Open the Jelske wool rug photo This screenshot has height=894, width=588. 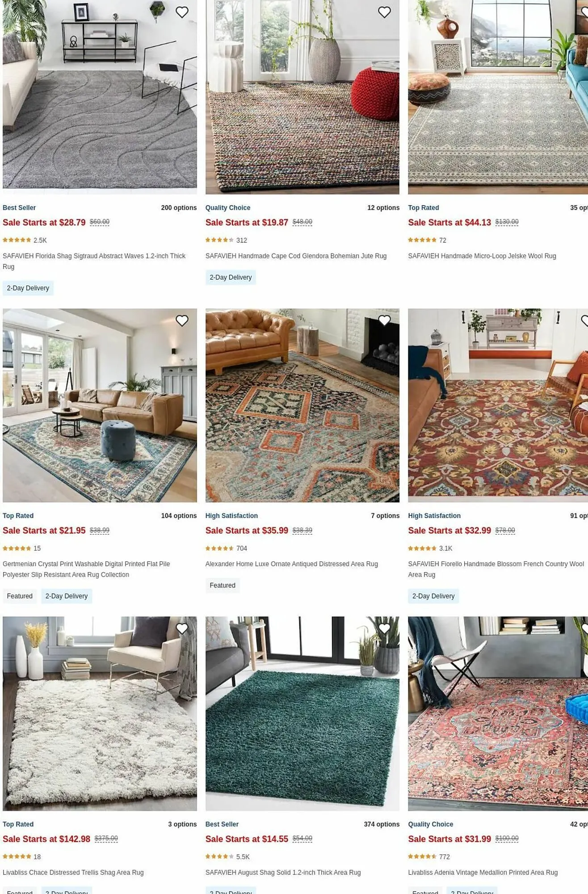[x=498, y=97]
